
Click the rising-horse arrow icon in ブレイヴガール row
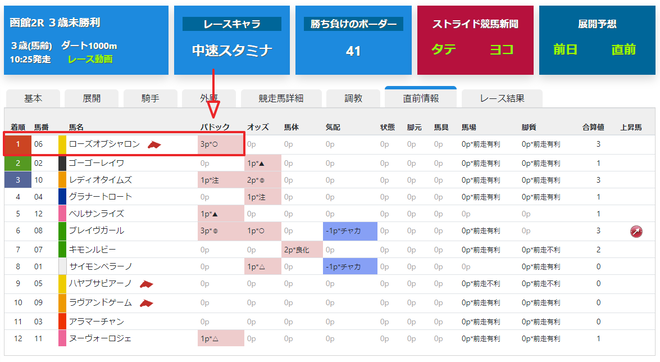(x=636, y=231)
